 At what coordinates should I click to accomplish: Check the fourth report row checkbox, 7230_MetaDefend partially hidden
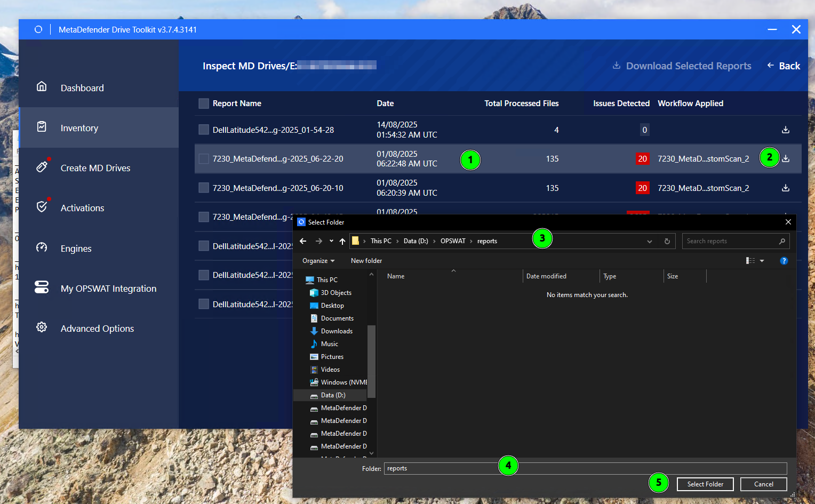(204, 217)
